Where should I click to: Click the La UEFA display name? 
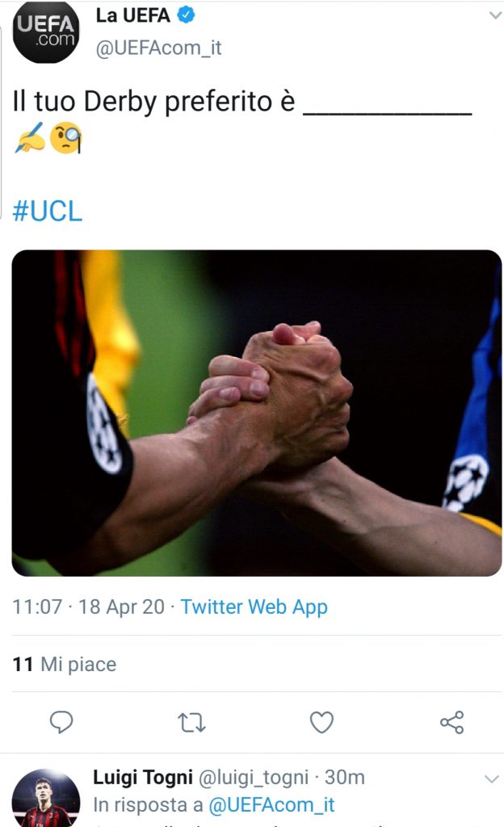click(133, 15)
